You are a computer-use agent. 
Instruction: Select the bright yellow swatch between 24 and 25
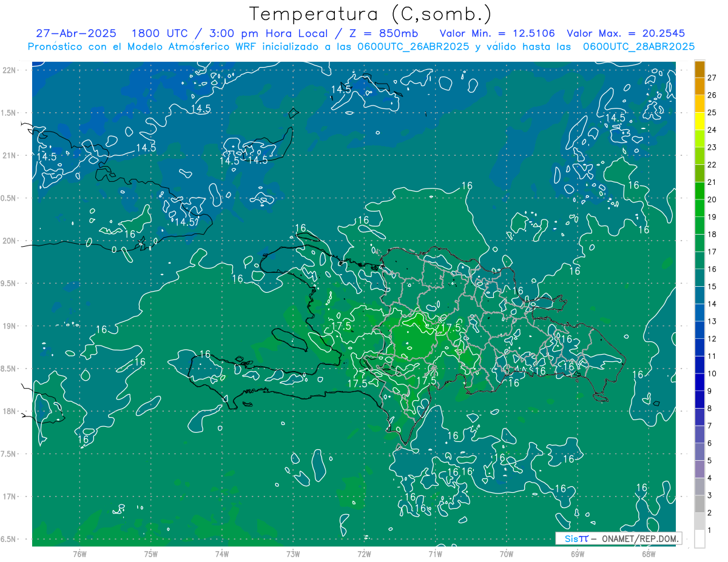[699, 121]
